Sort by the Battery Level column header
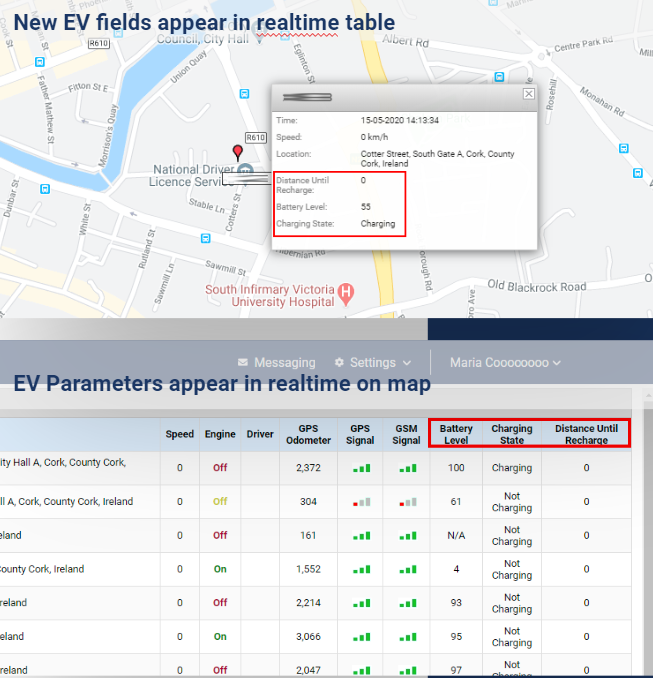Image resolution: width=653 pixels, height=678 pixels. tap(456, 434)
